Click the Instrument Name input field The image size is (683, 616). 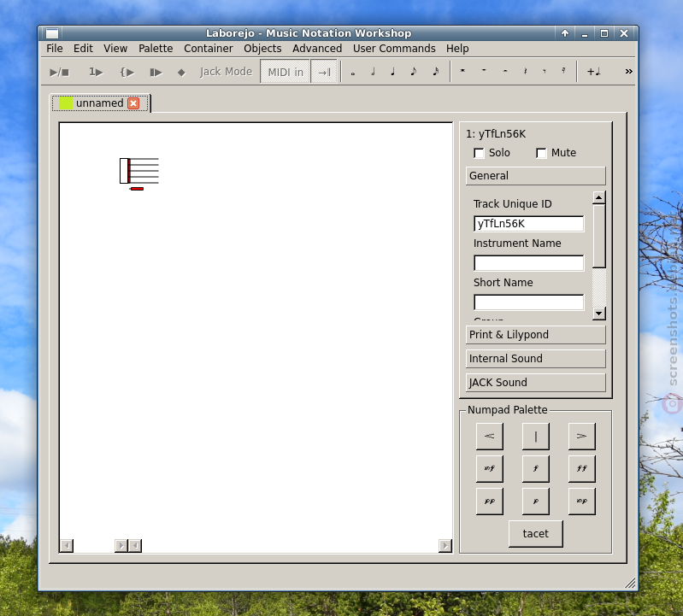[529, 263]
